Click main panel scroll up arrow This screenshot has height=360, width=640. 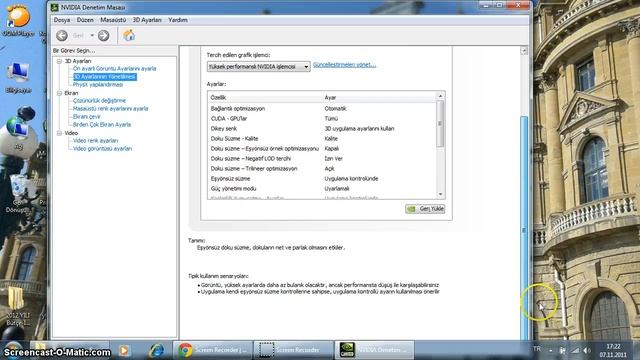tap(524, 51)
